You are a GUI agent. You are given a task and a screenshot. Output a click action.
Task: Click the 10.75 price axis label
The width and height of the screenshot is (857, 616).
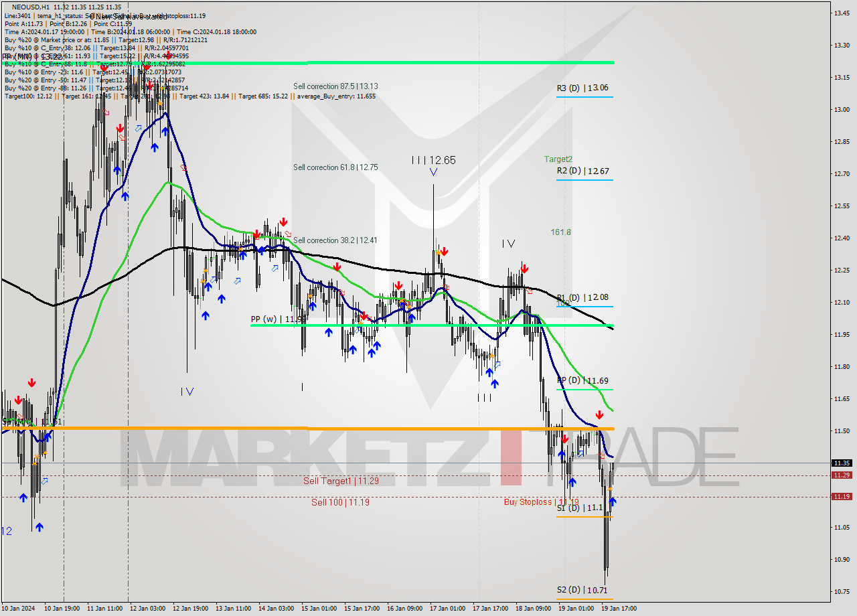tap(842, 591)
